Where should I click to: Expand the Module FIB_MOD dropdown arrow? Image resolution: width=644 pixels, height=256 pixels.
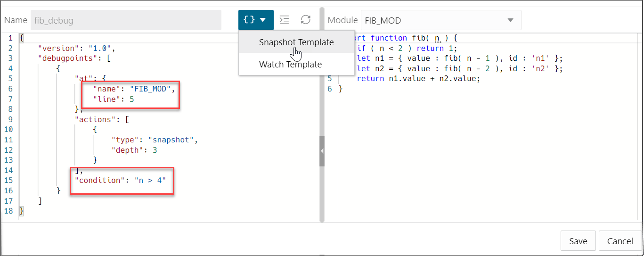point(510,20)
